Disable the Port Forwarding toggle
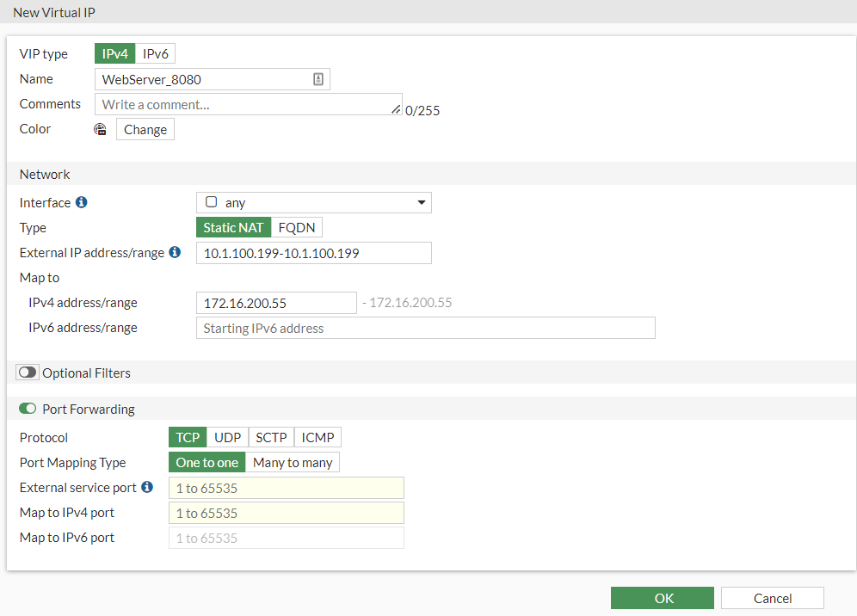This screenshot has height=616, width=857. (x=26, y=409)
